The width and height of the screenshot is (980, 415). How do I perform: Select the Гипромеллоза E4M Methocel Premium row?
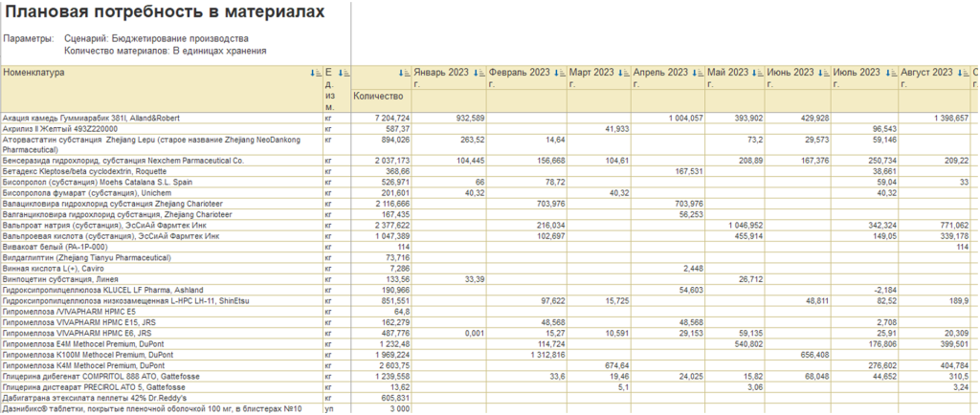[x=489, y=344]
